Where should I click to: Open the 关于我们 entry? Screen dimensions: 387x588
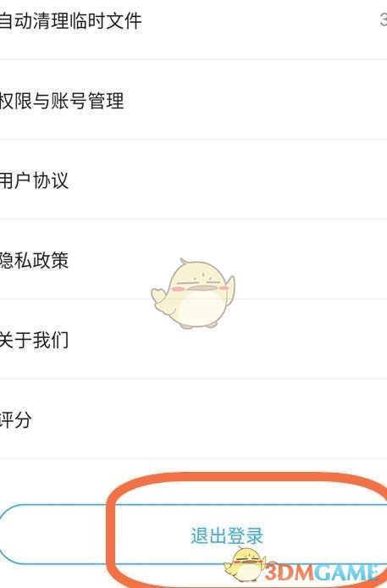[193, 339]
